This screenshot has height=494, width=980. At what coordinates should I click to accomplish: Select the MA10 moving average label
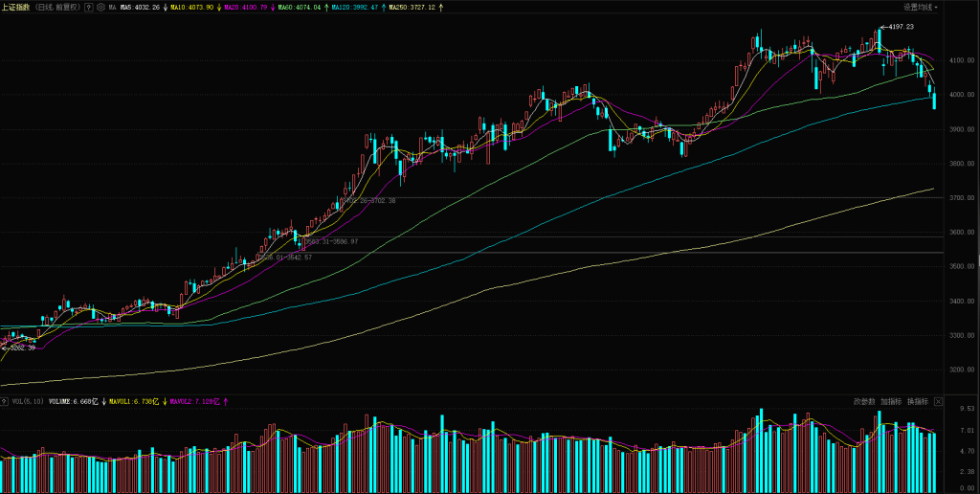click(x=192, y=7)
